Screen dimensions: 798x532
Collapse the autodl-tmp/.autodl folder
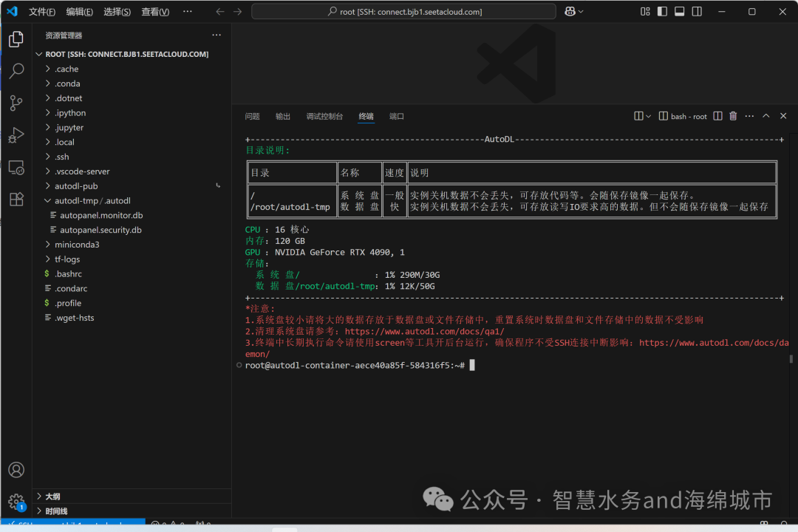tap(132, 200)
